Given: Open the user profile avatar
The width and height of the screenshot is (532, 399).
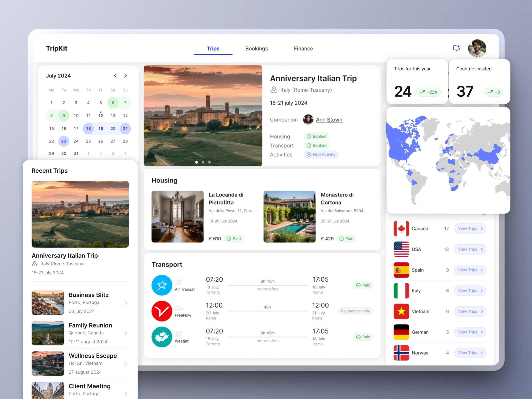Looking at the screenshot, I should (477, 48).
